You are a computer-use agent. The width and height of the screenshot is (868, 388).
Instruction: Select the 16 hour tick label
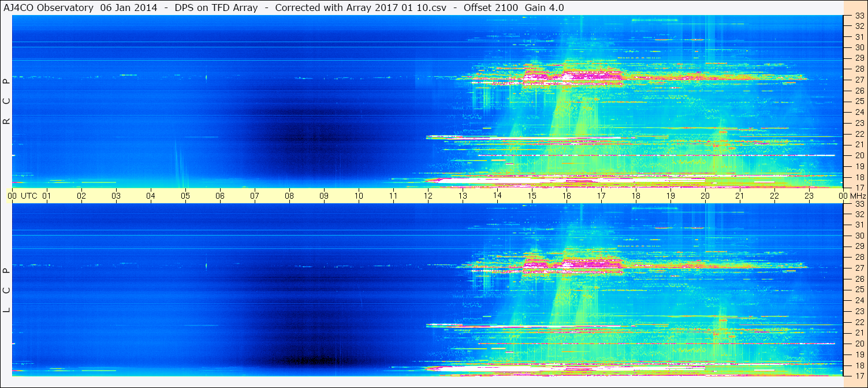pyautogui.click(x=567, y=196)
